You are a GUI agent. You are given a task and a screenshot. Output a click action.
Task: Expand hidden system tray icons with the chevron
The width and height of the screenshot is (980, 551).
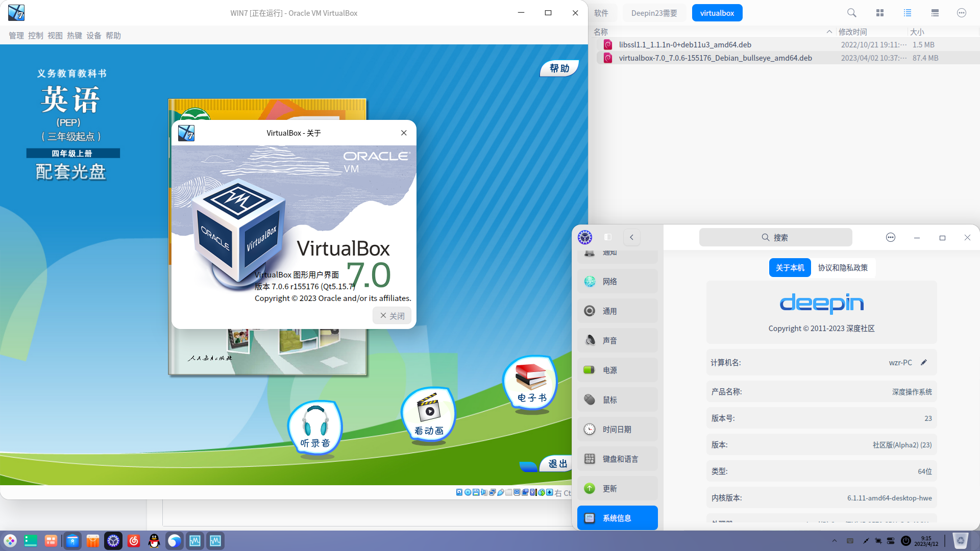tap(835, 541)
